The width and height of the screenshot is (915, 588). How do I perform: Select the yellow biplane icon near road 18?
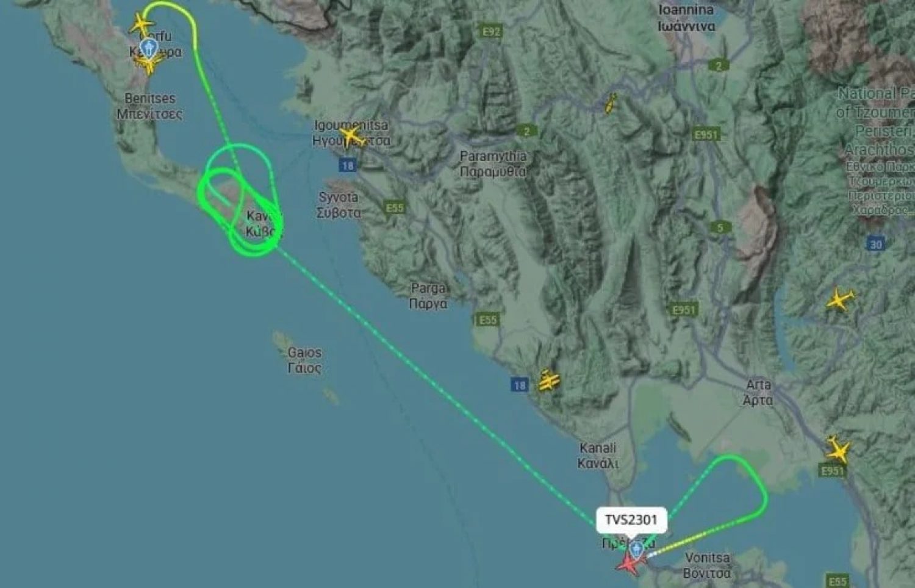(548, 381)
